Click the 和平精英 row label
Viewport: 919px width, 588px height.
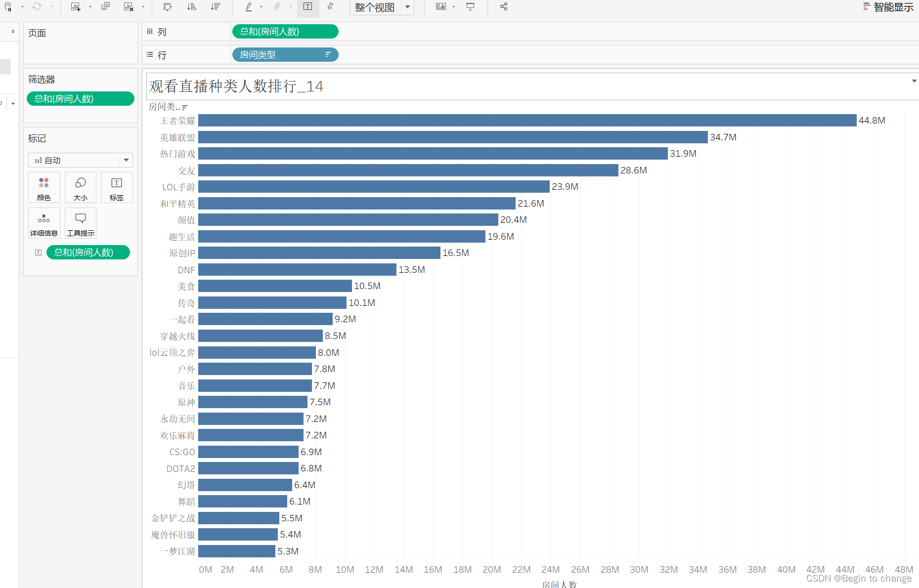coord(177,204)
